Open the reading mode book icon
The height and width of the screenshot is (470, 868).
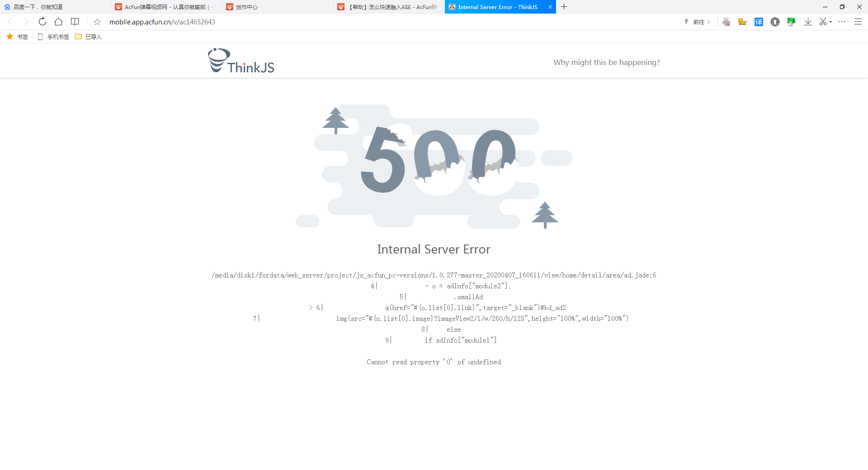[x=75, y=22]
